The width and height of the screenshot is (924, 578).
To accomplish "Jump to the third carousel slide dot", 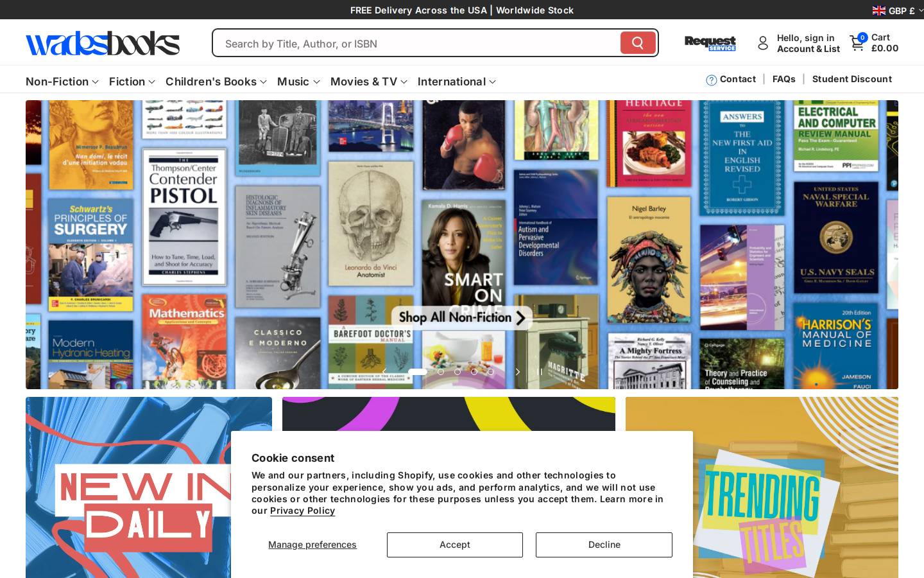I will [458, 372].
